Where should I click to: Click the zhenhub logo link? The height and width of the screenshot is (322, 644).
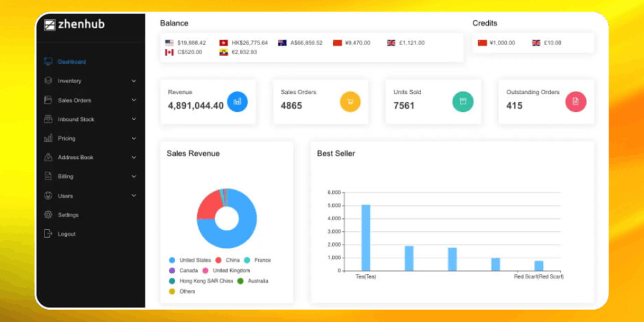click(x=74, y=25)
